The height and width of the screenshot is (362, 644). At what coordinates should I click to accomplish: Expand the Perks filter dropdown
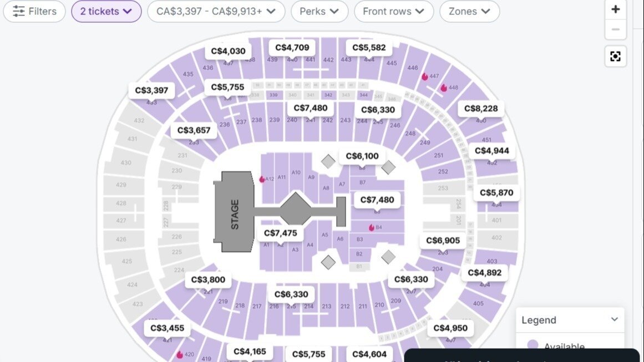pyautogui.click(x=319, y=11)
